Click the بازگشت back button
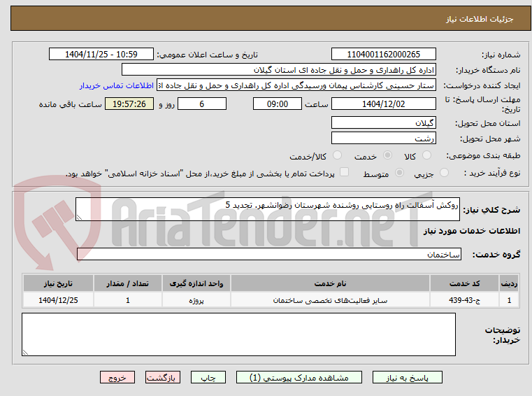 tap(162, 377)
